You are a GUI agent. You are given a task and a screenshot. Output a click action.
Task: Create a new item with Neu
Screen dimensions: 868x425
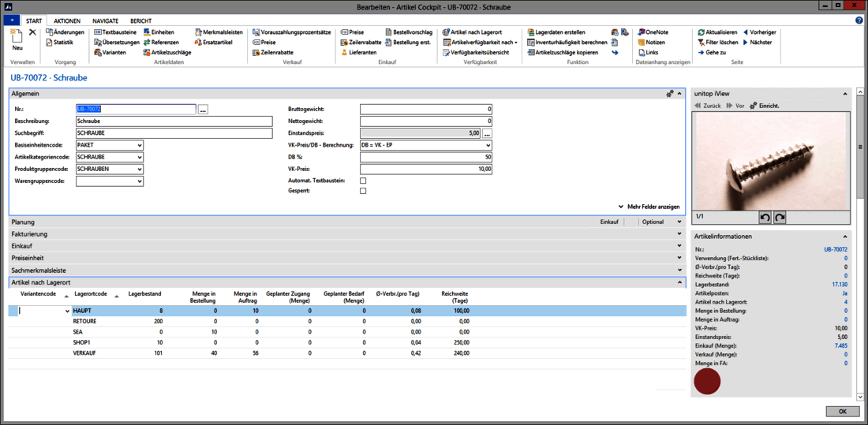(x=17, y=38)
